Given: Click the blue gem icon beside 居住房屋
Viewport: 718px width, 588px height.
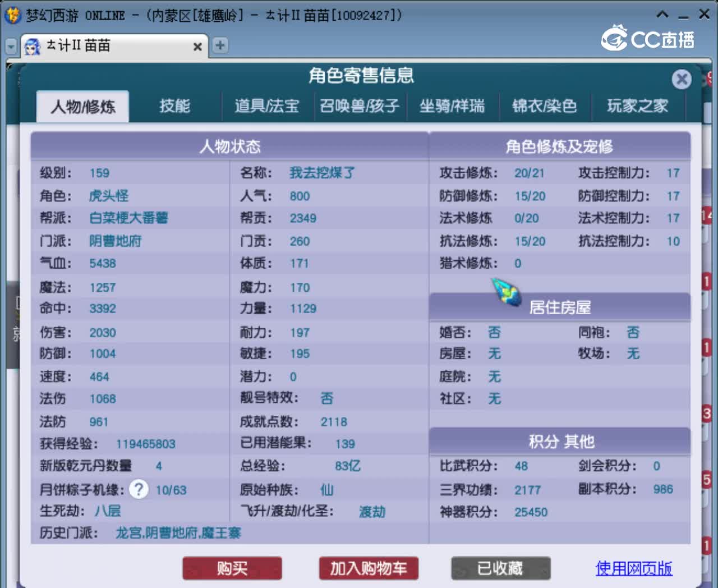Looking at the screenshot, I should pos(507,292).
